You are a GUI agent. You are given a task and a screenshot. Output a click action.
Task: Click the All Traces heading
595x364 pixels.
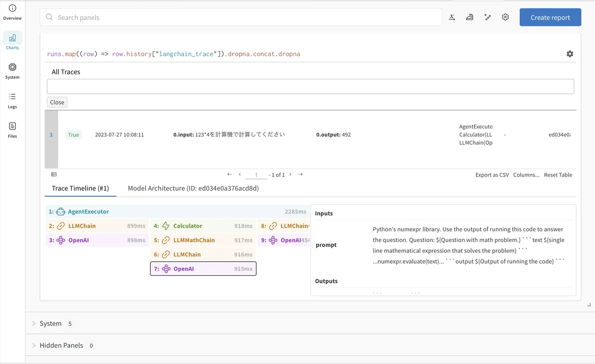coord(66,72)
